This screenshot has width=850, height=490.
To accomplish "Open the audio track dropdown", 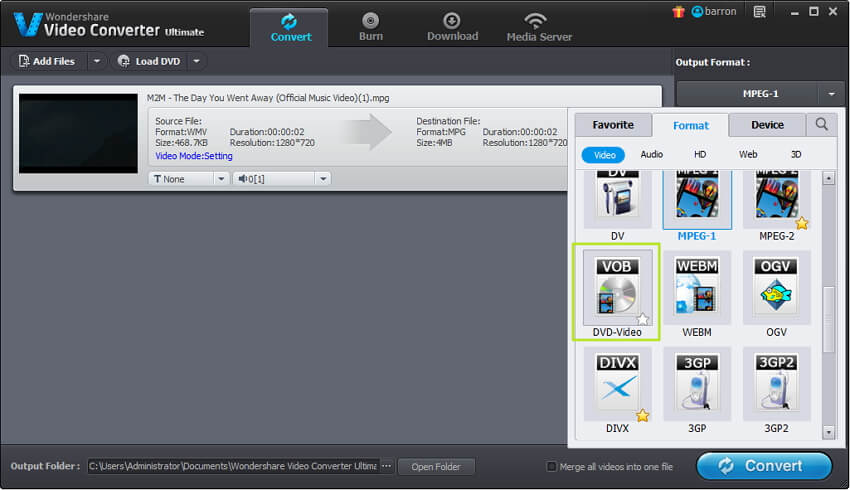I will point(281,179).
